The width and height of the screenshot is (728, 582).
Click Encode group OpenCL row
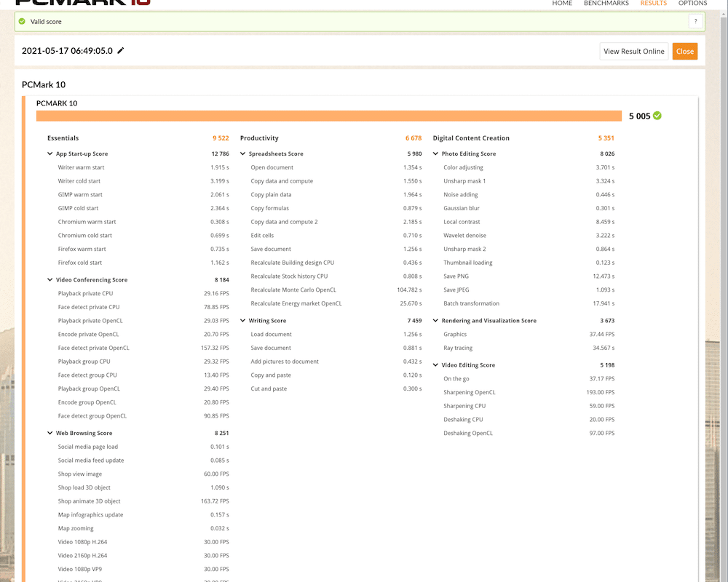click(143, 402)
